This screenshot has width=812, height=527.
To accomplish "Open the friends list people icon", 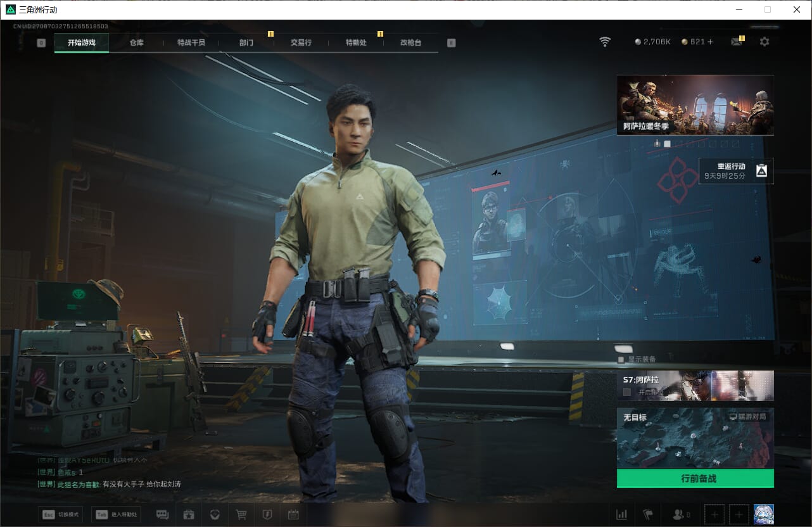I will click(x=678, y=514).
